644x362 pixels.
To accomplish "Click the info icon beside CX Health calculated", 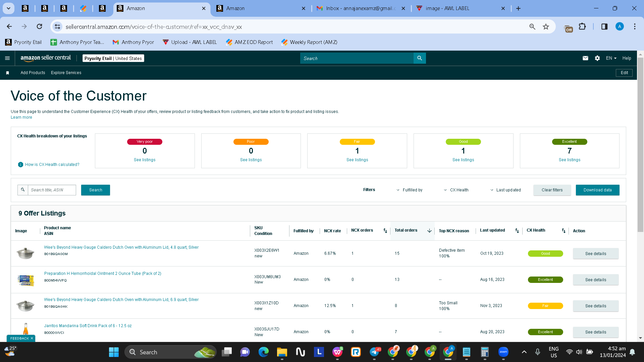I will pos(20,165).
